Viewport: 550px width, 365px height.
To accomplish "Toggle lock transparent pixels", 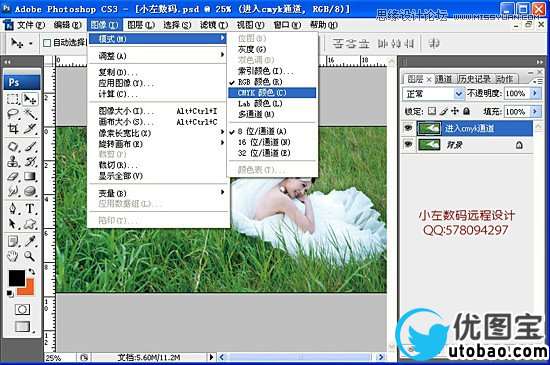I will pyautogui.click(x=432, y=111).
